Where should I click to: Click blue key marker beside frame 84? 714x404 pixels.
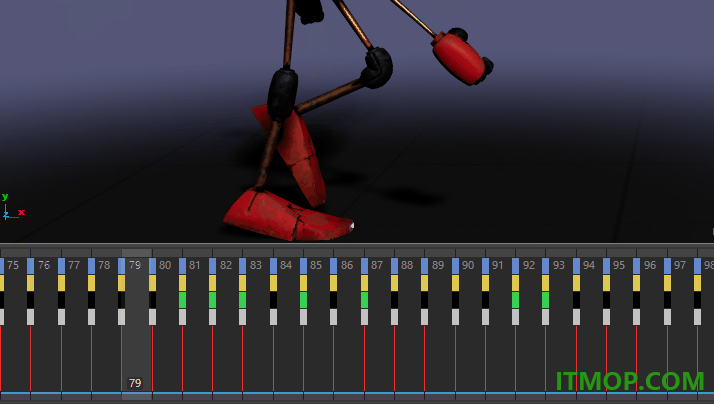(273, 266)
